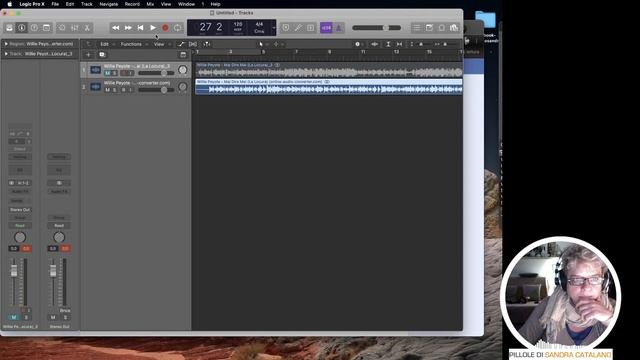
Task: Open the Editors scissors icon
Action: (87, 28)
